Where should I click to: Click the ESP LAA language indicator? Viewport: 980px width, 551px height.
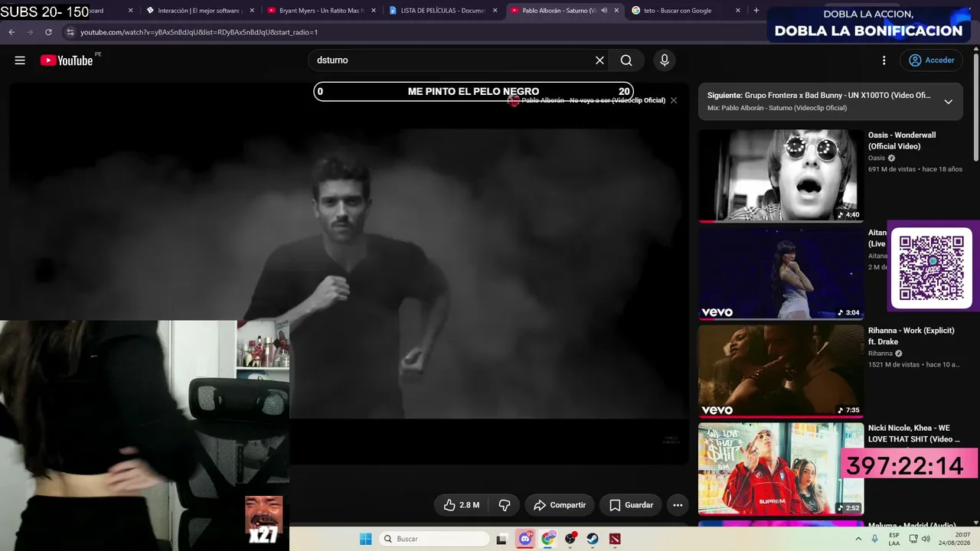click(894, 539)
